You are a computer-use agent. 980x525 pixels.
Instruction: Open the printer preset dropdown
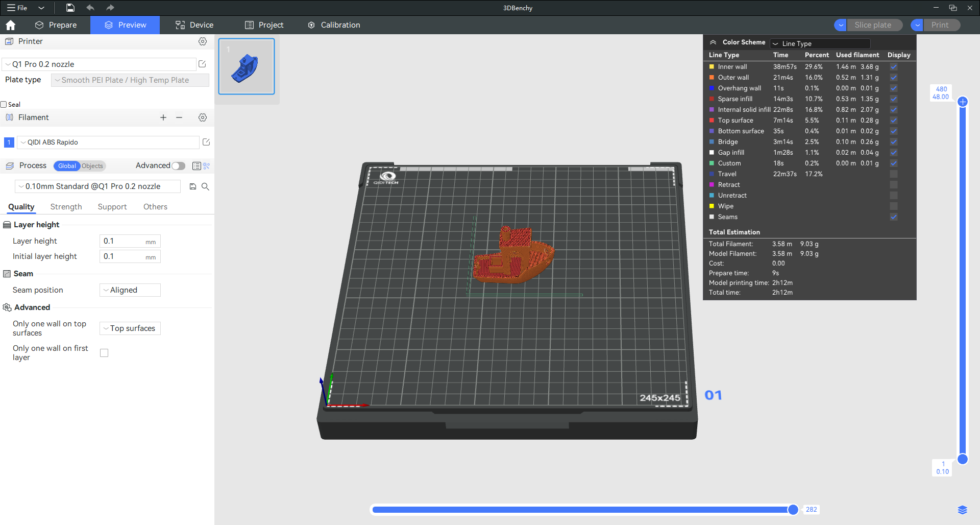point(100,64)
